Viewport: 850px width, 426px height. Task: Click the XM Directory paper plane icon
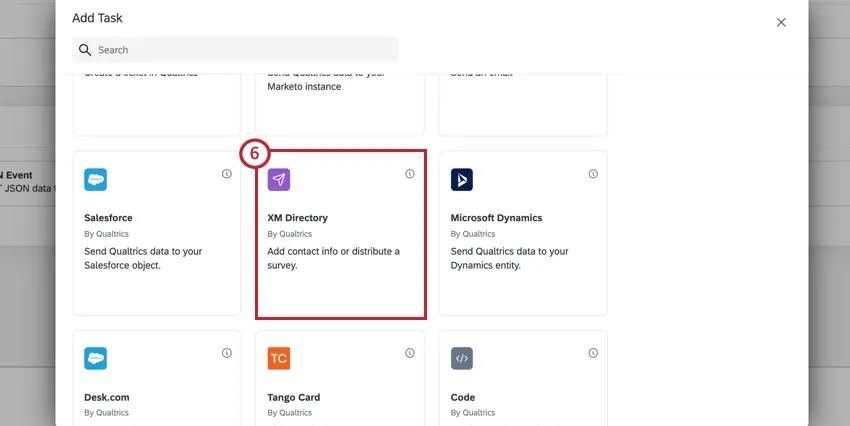(x=279, y=180)
